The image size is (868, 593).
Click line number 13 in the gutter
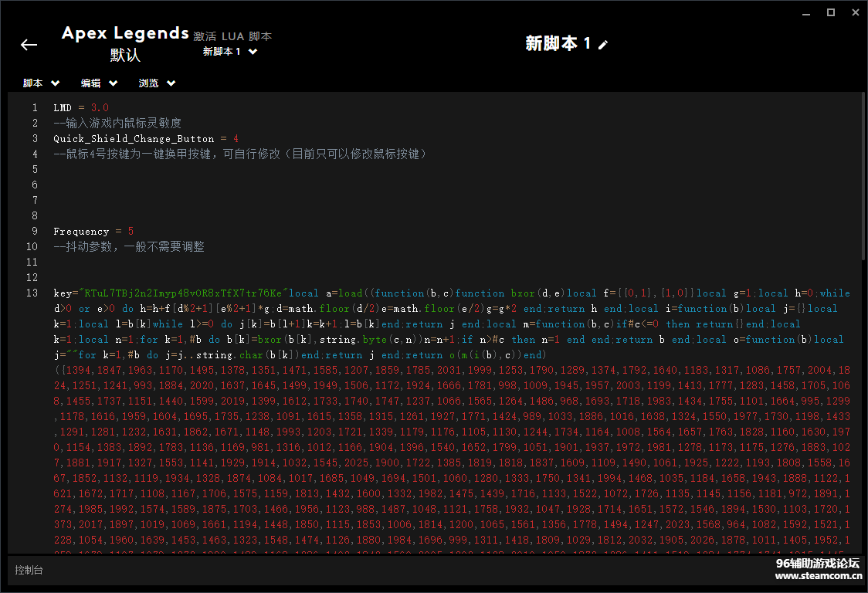point(32,293)
